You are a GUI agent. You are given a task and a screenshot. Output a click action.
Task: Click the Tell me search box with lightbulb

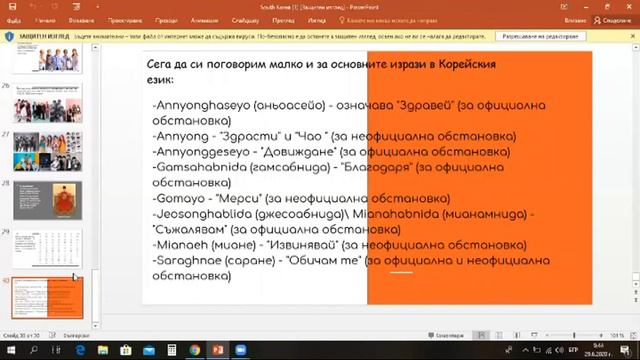(388, 20)
